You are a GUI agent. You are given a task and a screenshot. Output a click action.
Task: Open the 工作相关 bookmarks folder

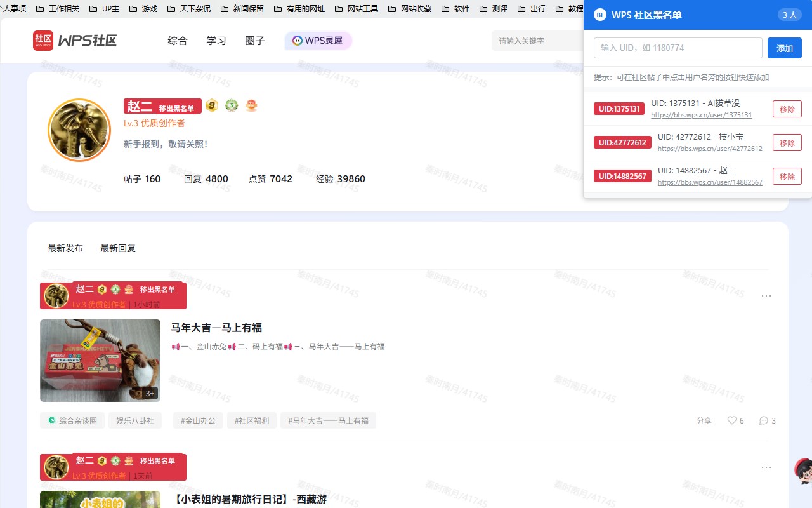58,9
